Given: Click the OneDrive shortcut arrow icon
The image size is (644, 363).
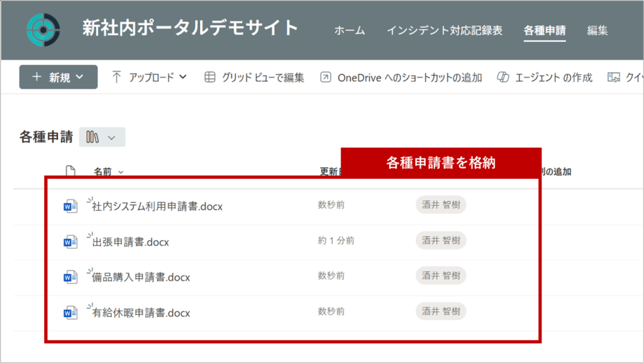Looking at the screenshot, I should coord(325,77).
